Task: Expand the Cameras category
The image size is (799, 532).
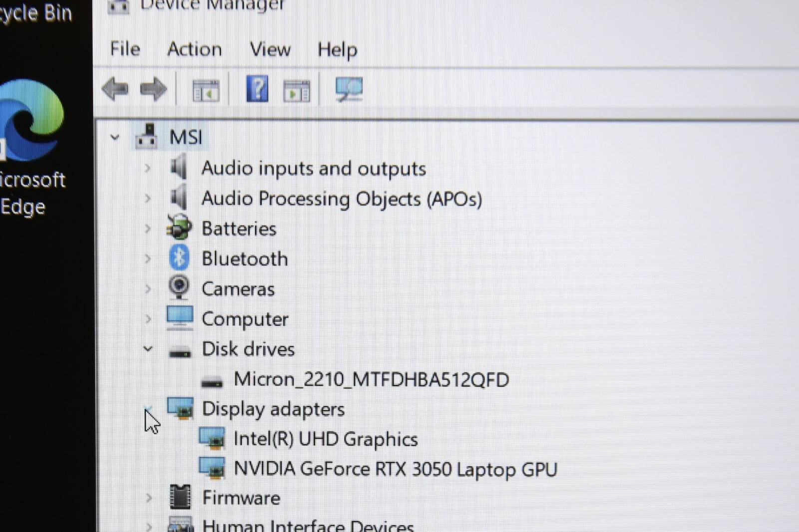Action: (x=148, y=288)
